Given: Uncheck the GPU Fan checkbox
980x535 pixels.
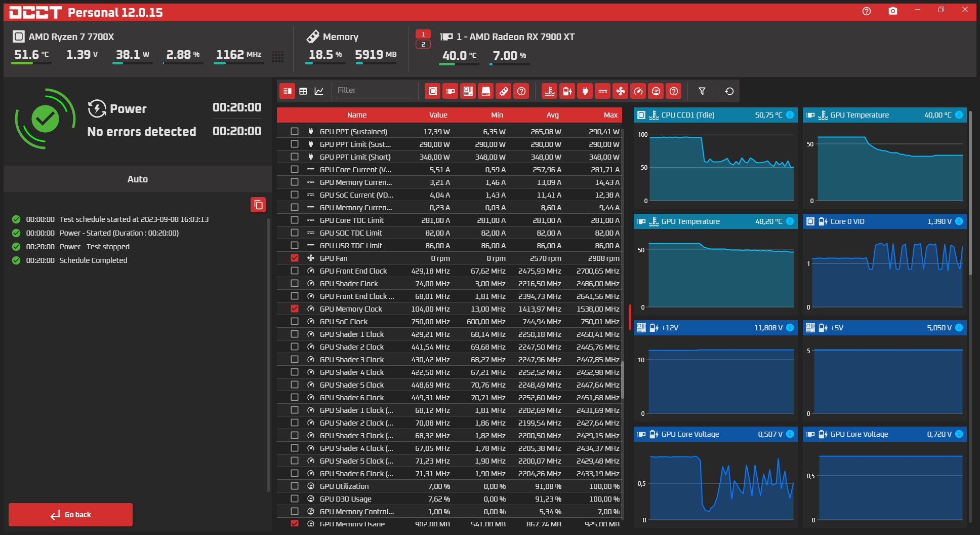Looking at the screenshot, I should [x=295, y=258].
